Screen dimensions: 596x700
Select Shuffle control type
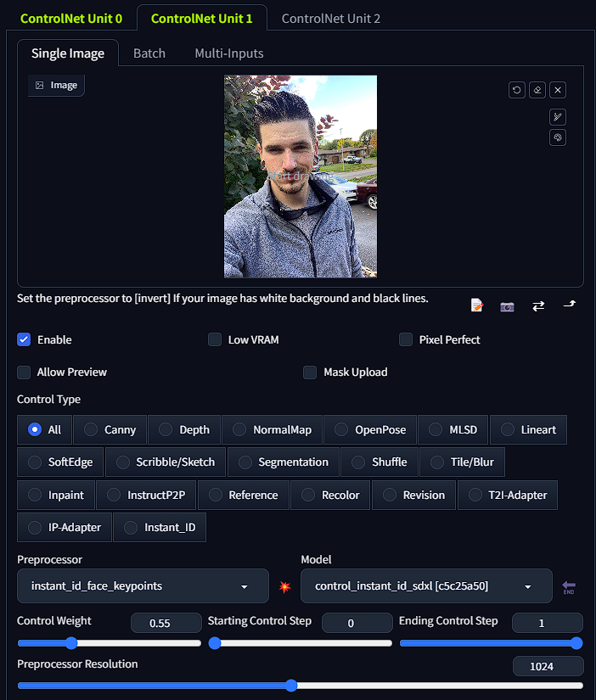click(380, 462)
